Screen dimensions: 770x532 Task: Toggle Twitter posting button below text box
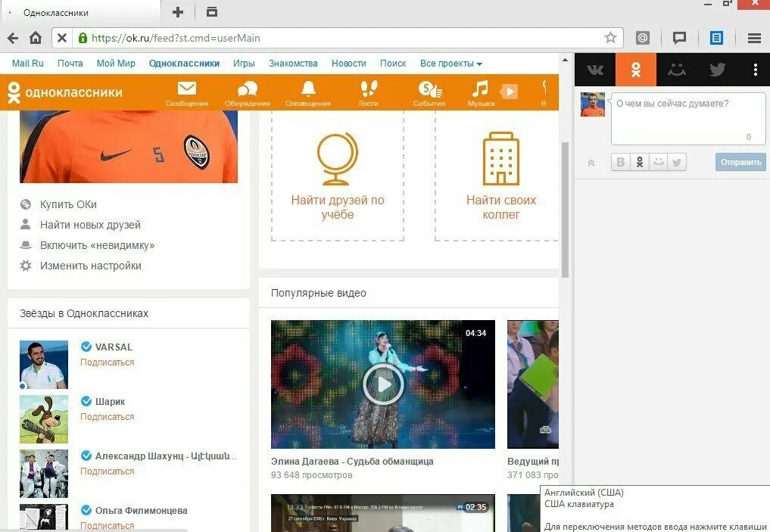coord(677,162)
